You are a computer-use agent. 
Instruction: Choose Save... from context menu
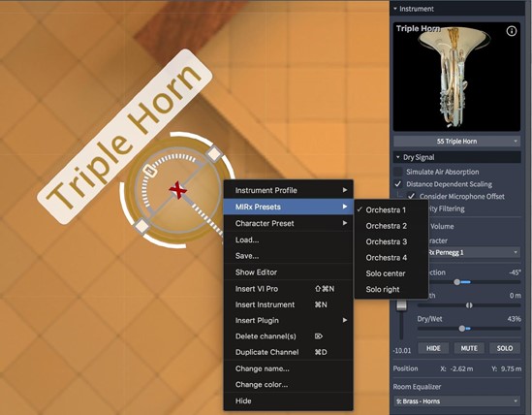(x=289, y=256)
